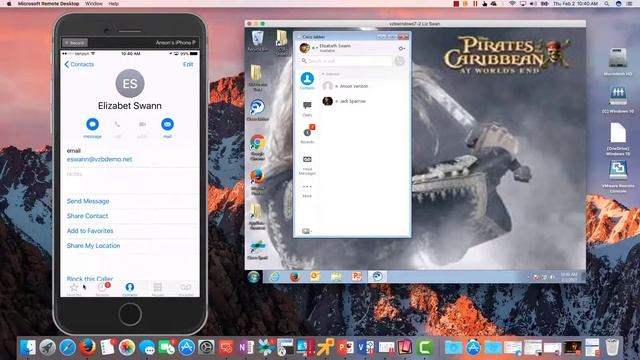
Task: Open Chats tab in Cisco Jabber sidebar
Action: pyautogui.click(x=307, y=109)
